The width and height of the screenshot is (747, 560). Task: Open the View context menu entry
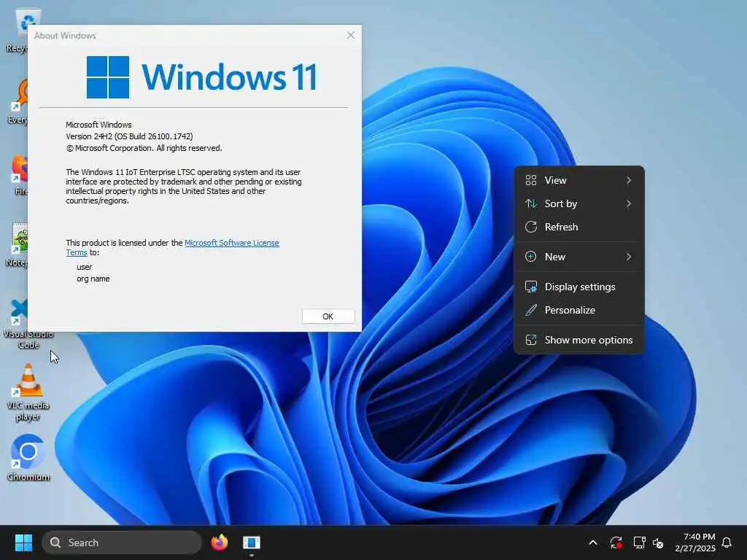click(x=578, y=181)
